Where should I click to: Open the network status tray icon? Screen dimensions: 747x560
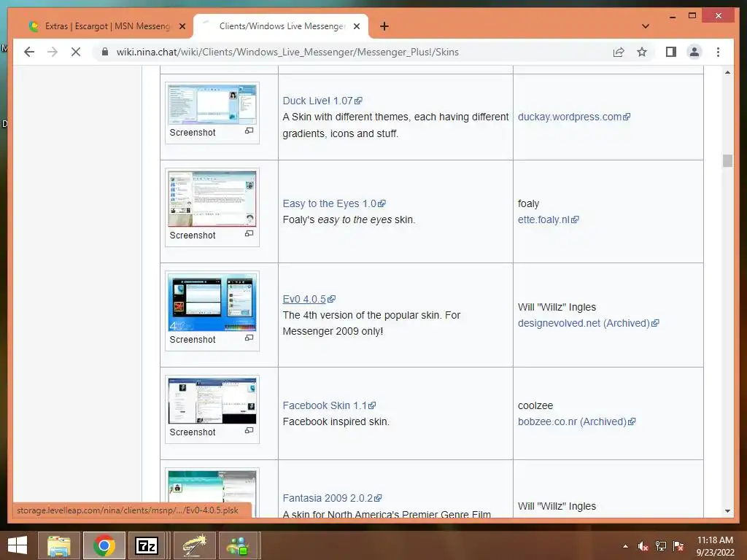tap(661, 546)
